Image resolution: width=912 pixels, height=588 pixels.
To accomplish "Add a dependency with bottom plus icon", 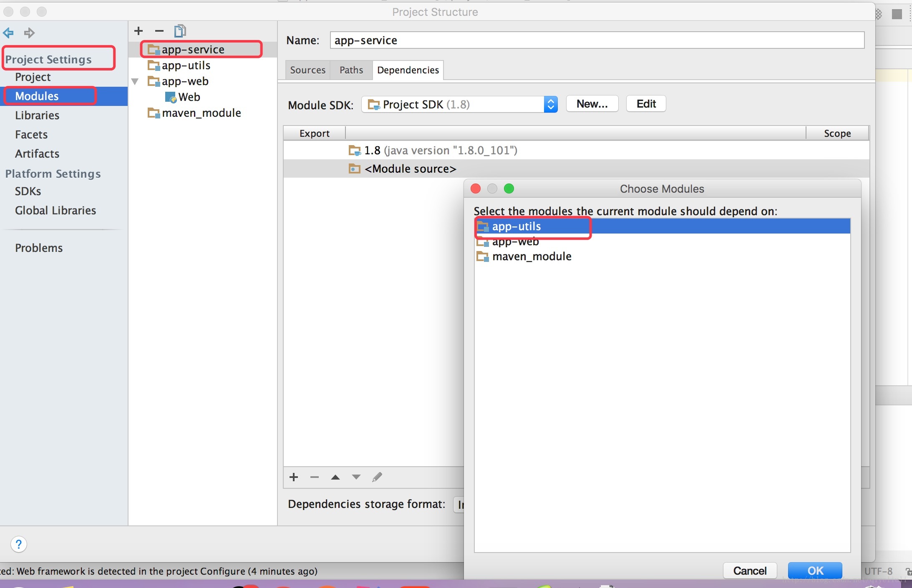I will tap(294, 477).
